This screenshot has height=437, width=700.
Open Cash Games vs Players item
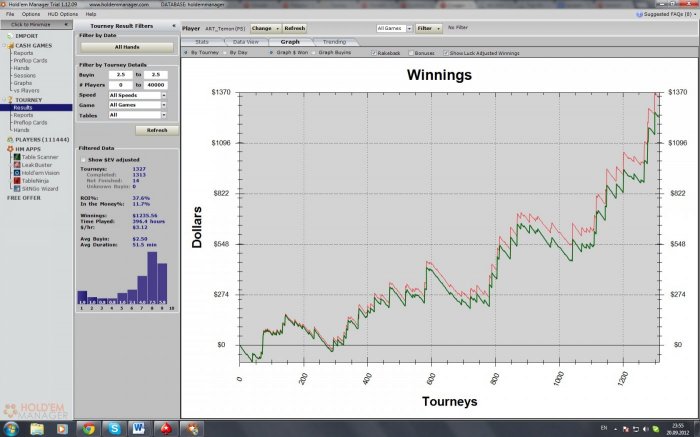26,91
